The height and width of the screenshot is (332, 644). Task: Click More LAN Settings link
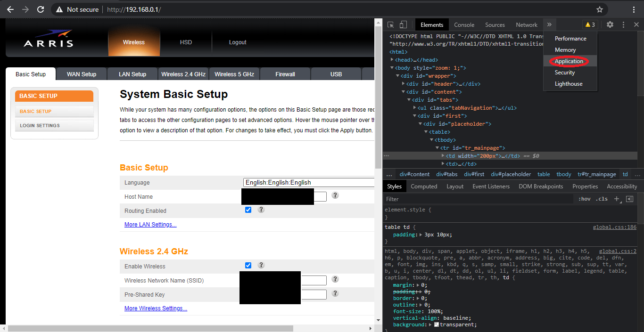pos(150,225)
